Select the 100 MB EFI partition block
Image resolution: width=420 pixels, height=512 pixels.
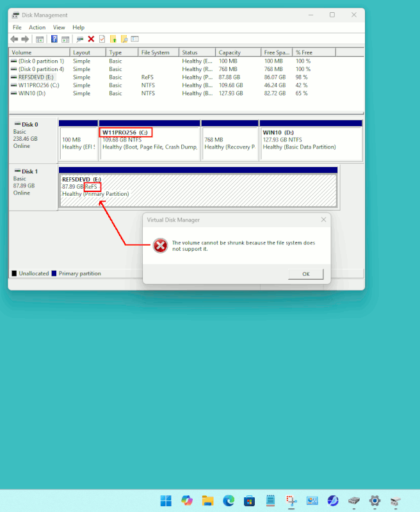pyautogui.click(x=78, y=140)
